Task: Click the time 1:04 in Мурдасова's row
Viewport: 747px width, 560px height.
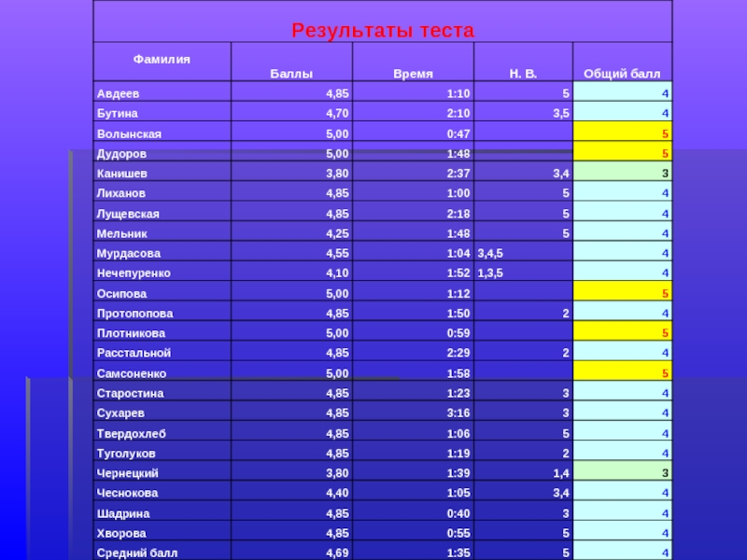Action: click(458, 253)
